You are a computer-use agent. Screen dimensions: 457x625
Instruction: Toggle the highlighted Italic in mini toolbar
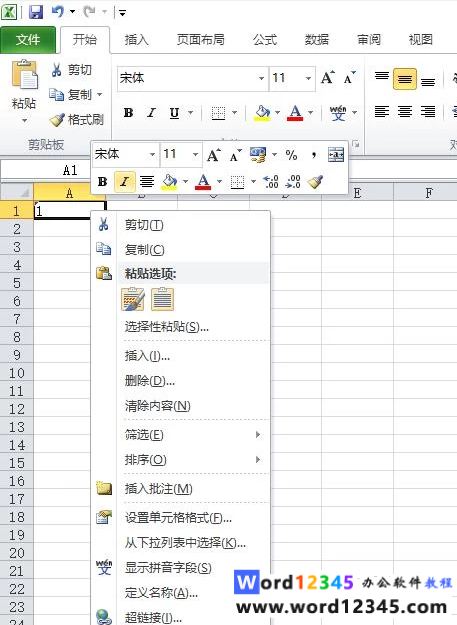124,182
